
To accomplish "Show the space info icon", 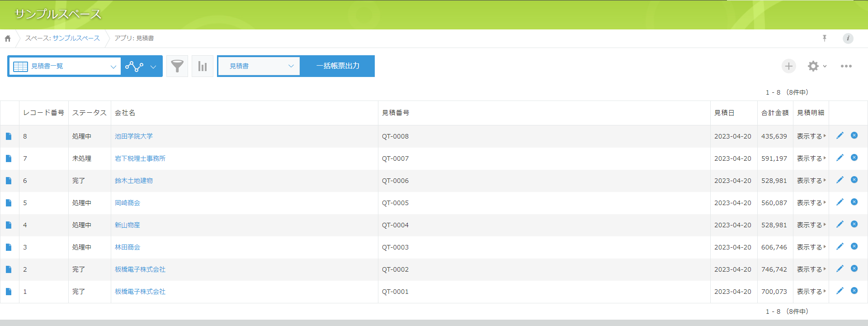I will coord(848,38).
